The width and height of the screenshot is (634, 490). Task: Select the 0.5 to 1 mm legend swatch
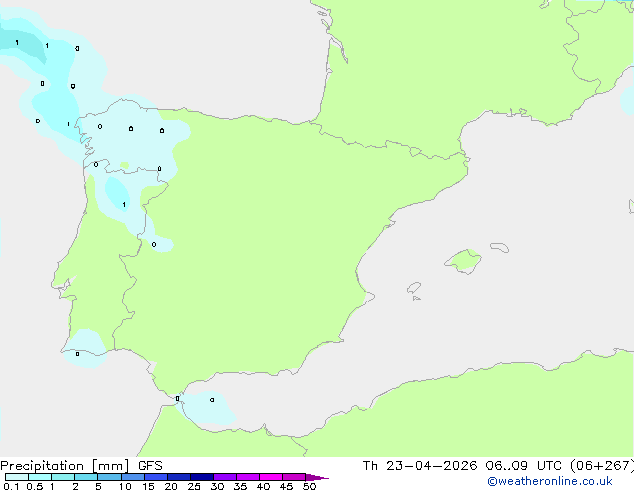tap(40, 477)
